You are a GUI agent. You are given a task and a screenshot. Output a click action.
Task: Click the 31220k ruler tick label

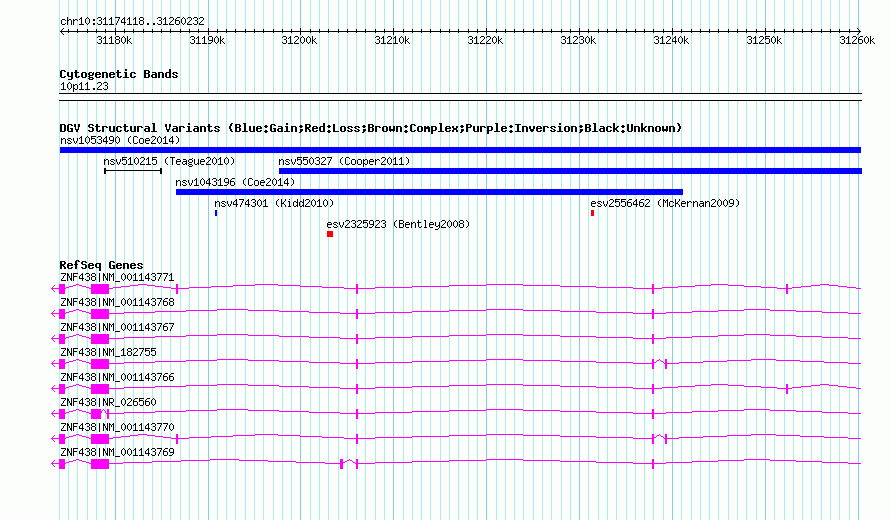486,40
